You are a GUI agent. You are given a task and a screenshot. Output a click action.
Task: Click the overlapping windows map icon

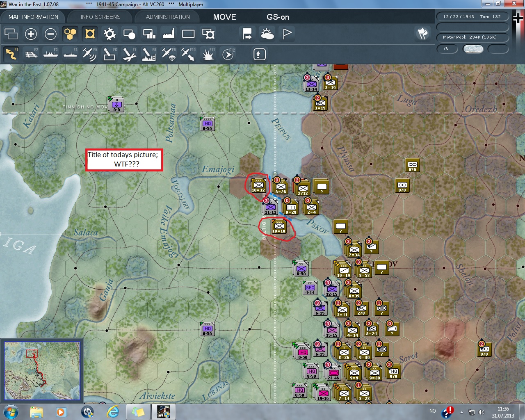tap(11, 34)
